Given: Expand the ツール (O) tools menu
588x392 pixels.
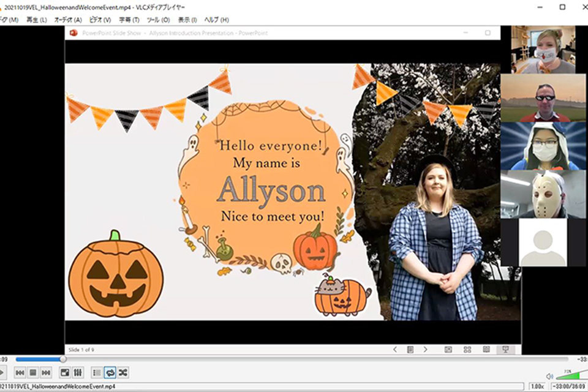Looking at the screenshot, I should click(158, 20).
